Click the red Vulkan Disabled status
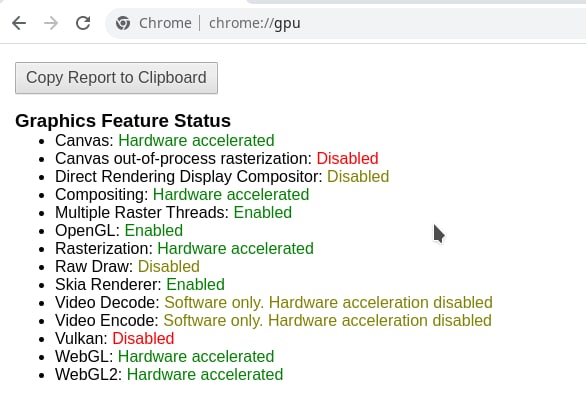Image resolution: width=586 pixels, height=394 pixels. 143,338
